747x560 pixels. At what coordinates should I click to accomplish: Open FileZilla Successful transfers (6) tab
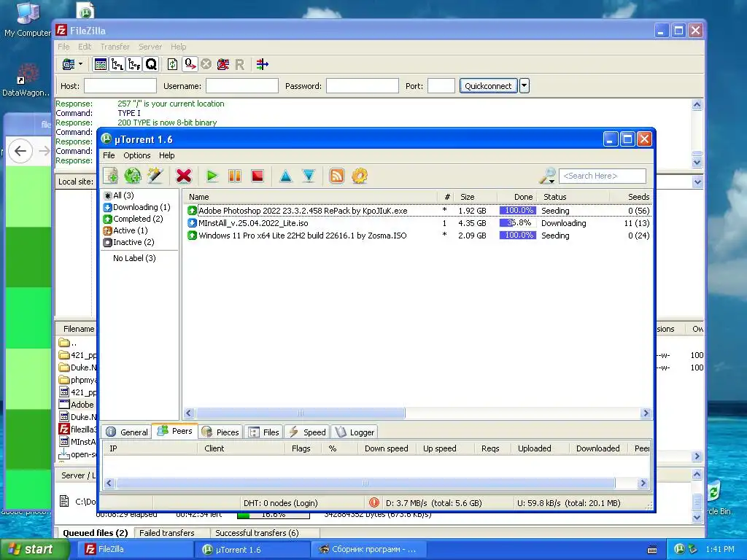pyautogui.click(x=257, y=533)
